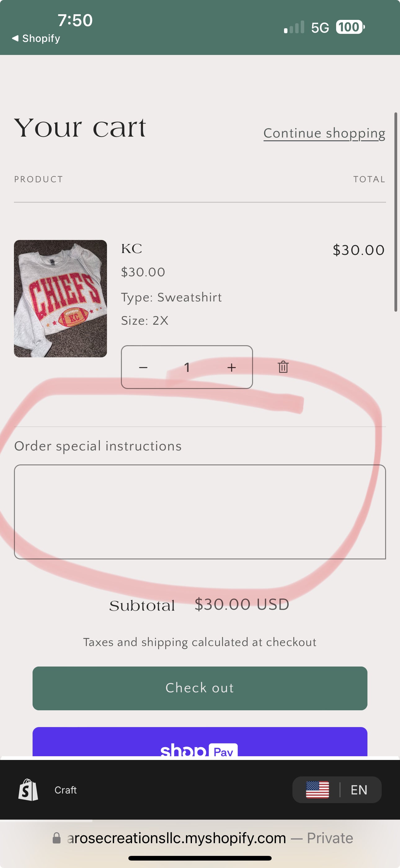Image resolution: width=400 pixels, height=868 pixels.
Task: Click the Shopify bag logo icon
Action: tap(28, 789)
